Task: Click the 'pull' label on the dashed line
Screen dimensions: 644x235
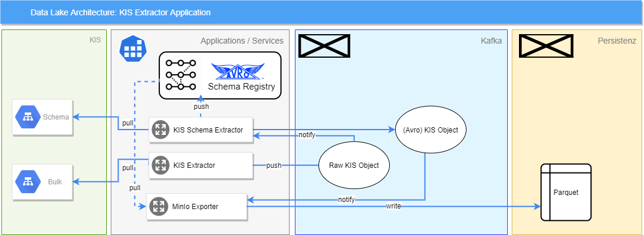Action: coord(134,188)
